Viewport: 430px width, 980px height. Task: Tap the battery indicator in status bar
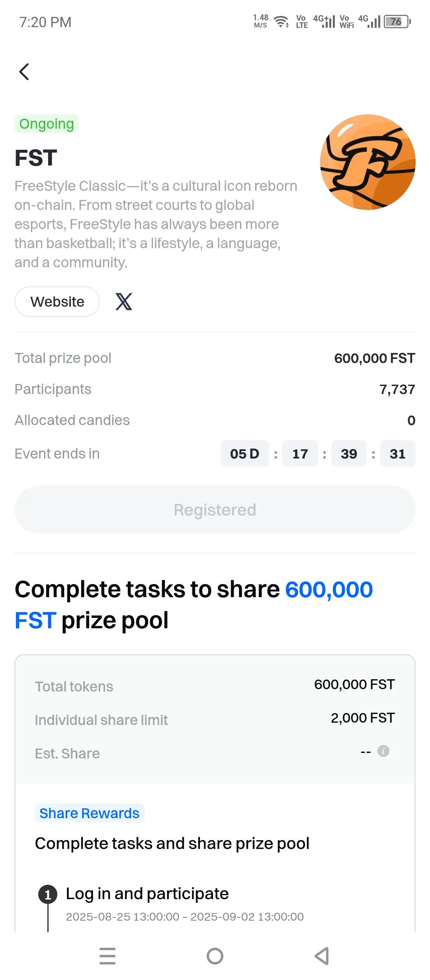(397, 22)
